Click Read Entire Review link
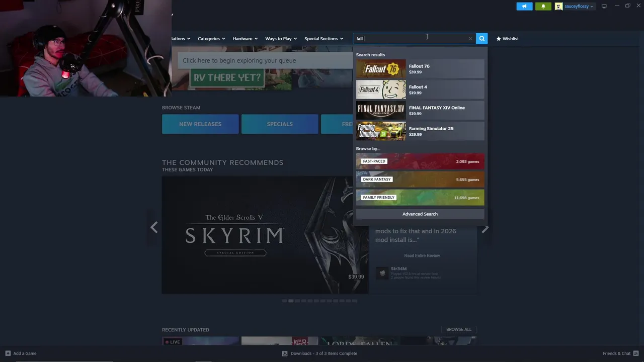The height and width of the screenshot is (362, 644). point(422,255)
